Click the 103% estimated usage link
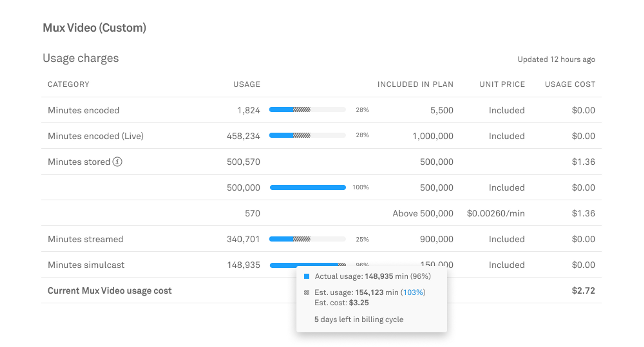 [413, 292]
